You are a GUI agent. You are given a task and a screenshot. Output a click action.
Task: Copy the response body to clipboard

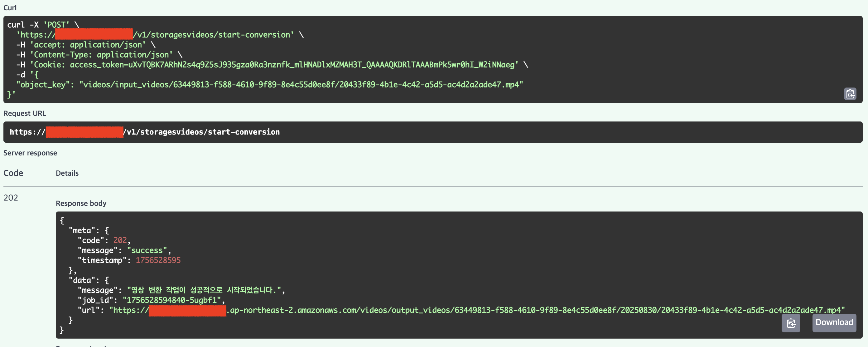tap(790, 323)
